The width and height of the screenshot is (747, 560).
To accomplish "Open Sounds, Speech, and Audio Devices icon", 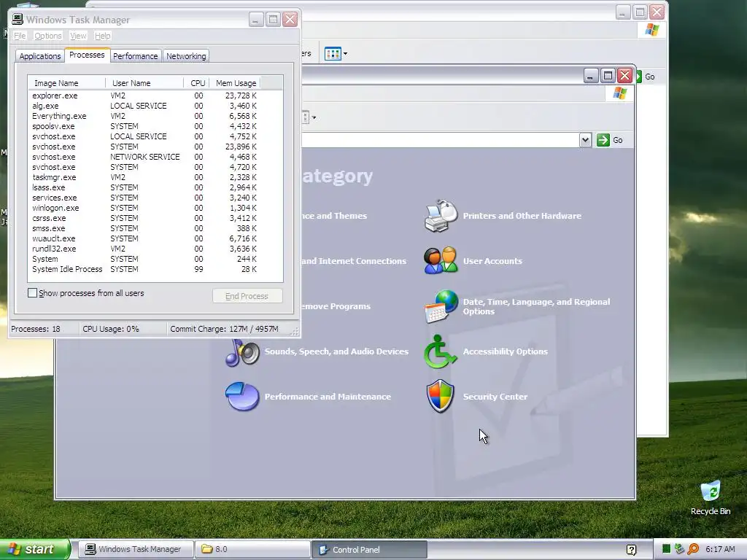I will [x=242, y=352].
